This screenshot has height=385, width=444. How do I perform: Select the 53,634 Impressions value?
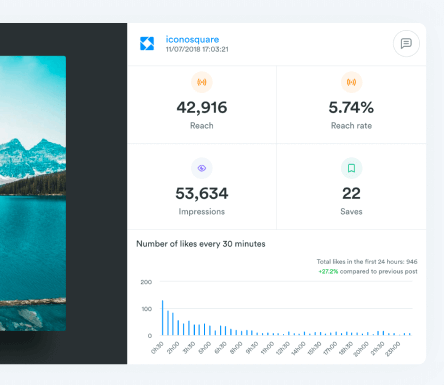[202, 194]
